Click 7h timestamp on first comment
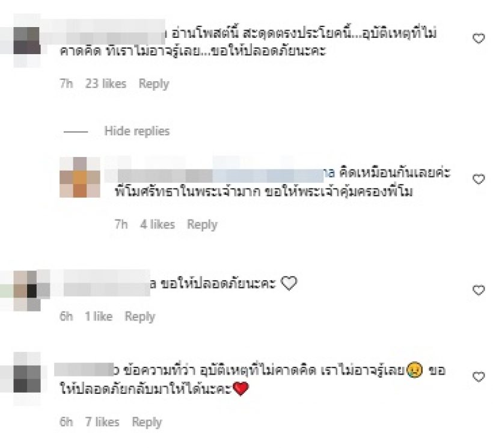Image resolution: width=493 pixels, height=448 pixels. click(66, 84)
